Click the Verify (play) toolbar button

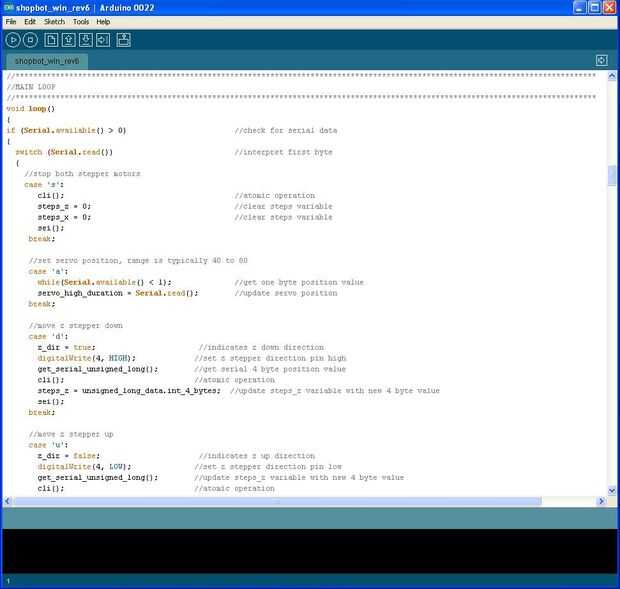pyautogui.click(x=13, y=40)
